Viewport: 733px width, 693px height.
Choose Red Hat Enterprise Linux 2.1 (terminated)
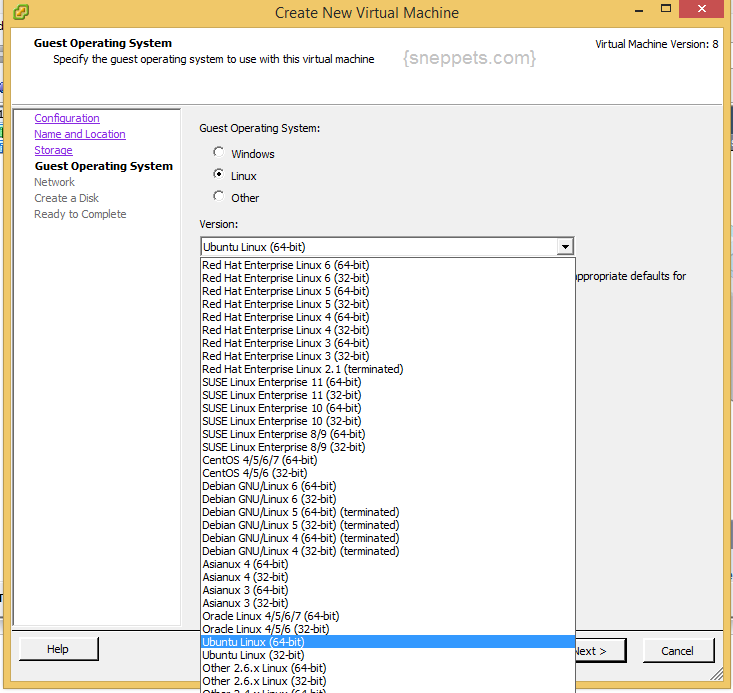pos(388,369)
